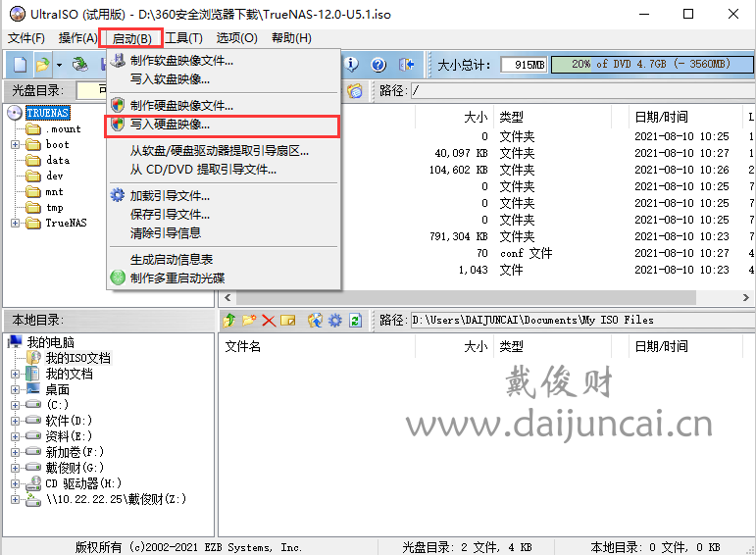Screen dimensions: 756x555
Task: Select the dev folder in disc tree
Action: pyautogui.click(x=55, y=176)
